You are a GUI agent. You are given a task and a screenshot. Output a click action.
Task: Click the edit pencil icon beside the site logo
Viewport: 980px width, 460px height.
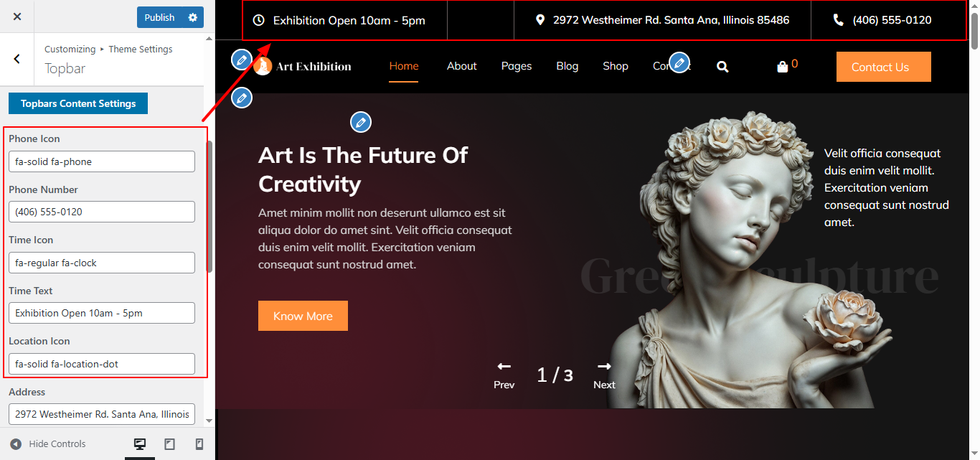pyautogui.click(x=242, y=59)
